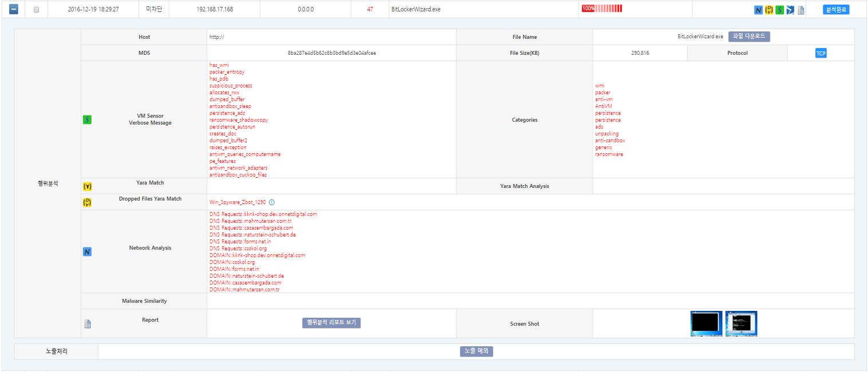Click the anti-sandbox category entry
Image resolution: width=868 pixels, height=372 pixels.
[610, 141]
